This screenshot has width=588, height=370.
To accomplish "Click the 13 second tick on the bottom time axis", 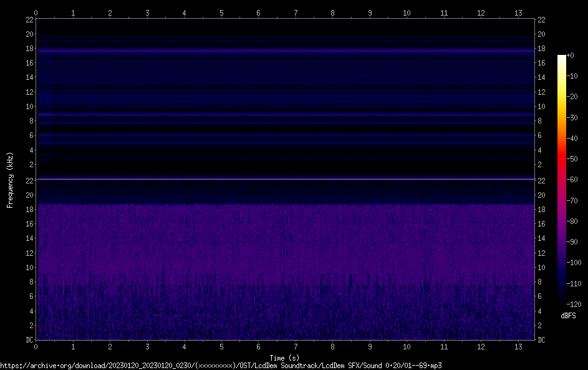I will click(x=518, y=347).
